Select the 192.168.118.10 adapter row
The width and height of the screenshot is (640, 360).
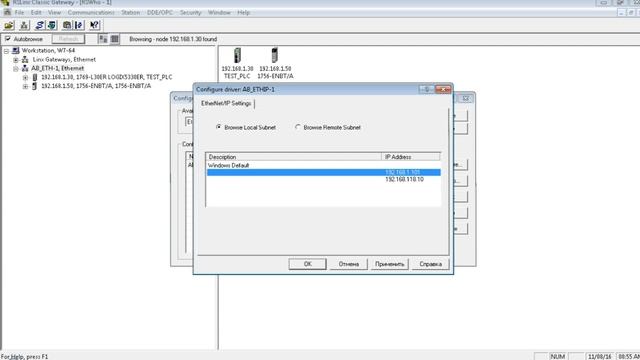(x=323, y=180)
